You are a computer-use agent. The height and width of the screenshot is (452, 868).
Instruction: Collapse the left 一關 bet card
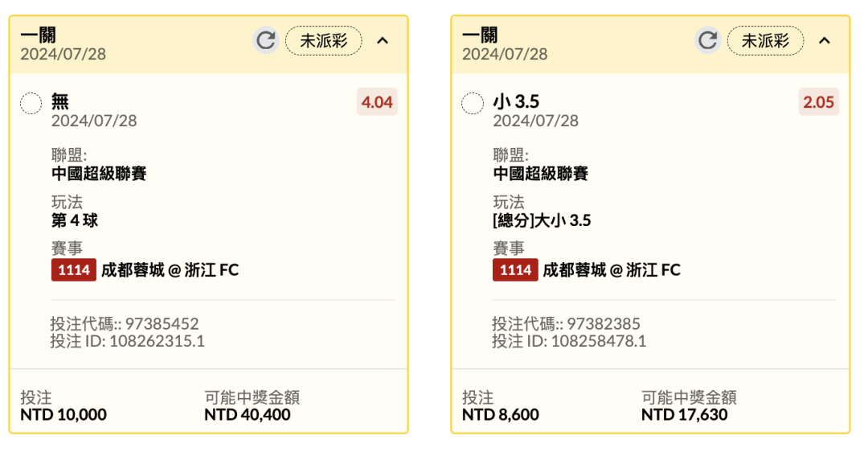(383, 40)
